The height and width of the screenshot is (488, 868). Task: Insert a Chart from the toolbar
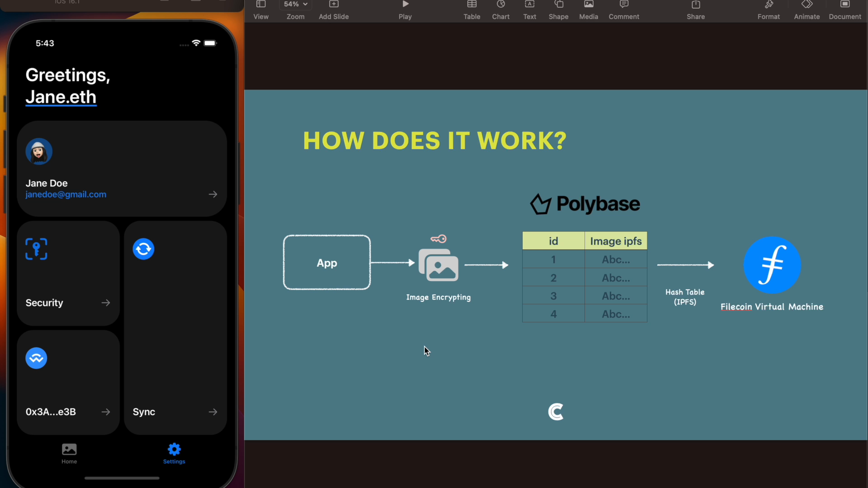pos(500,10)
